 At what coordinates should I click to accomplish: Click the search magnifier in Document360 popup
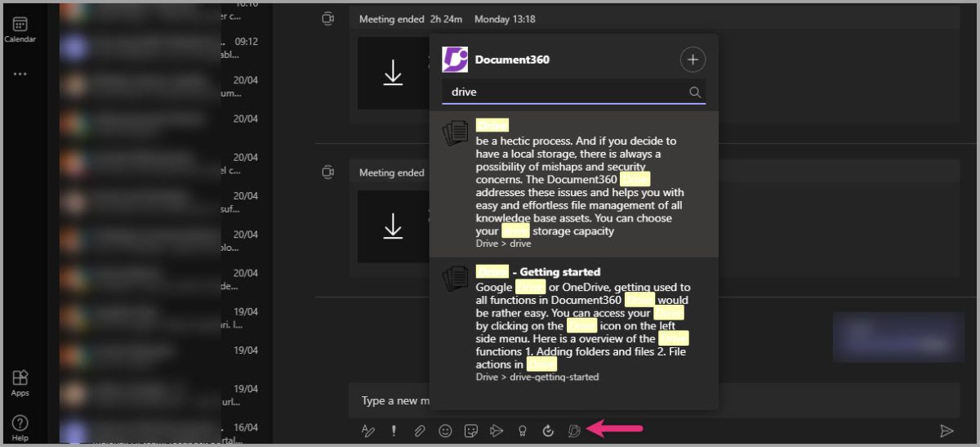695,92
